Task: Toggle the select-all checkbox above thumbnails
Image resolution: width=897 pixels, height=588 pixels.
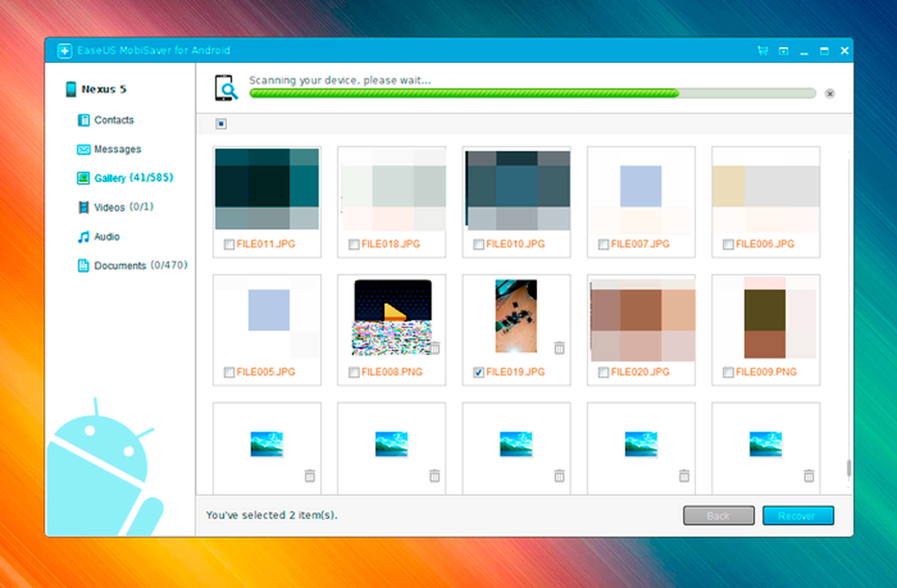Action: (221, 124)
